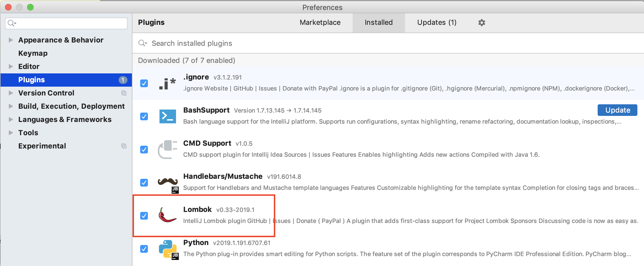Viewport: 644px width, 266px height.
Task: Open the Updates (1) tab
Action: [437, 23]
